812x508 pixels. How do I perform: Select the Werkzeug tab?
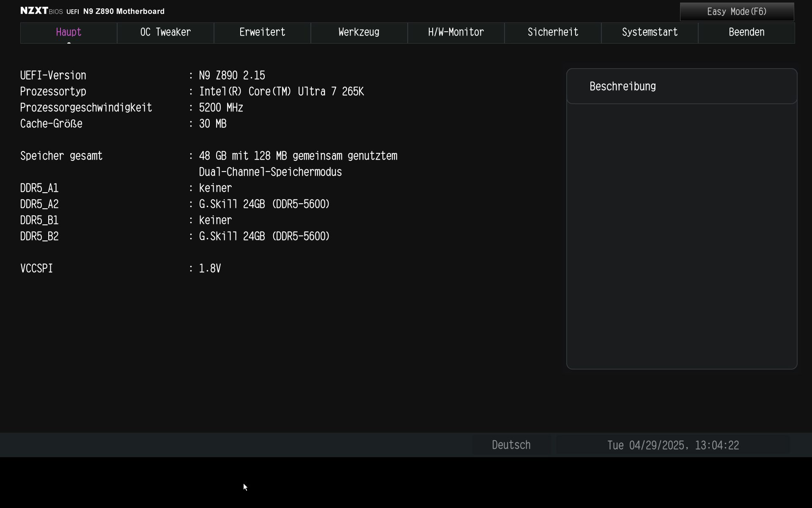(x=359, y=33)
